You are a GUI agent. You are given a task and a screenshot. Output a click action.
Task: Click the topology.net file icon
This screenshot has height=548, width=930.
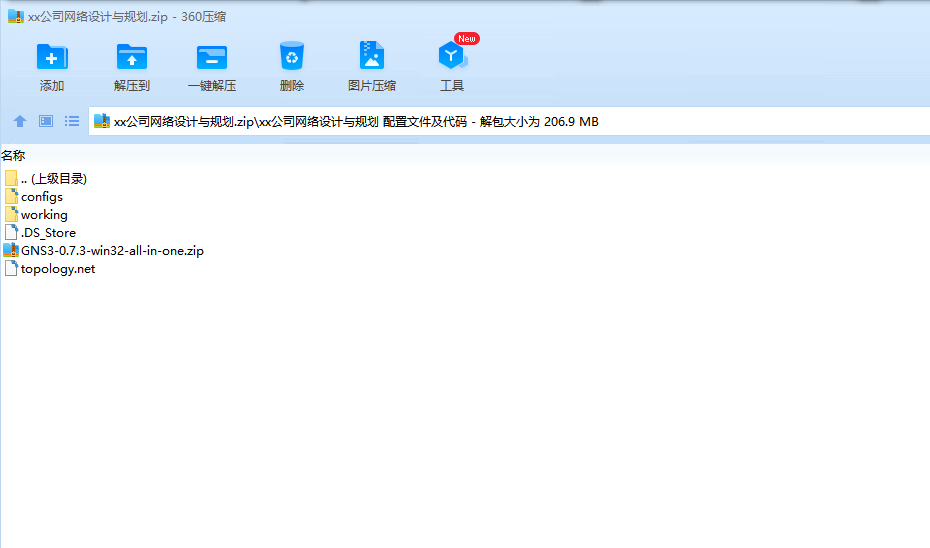(x=11, y=268)
